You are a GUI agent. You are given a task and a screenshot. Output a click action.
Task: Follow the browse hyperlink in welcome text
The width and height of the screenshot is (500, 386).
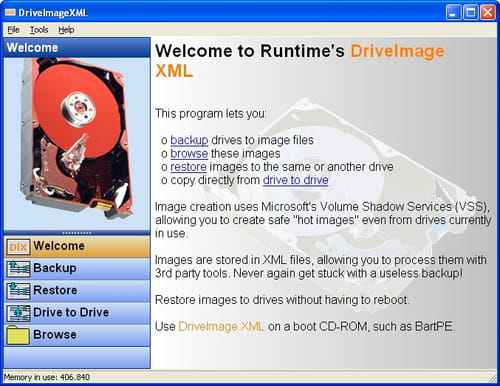point(189,154)
